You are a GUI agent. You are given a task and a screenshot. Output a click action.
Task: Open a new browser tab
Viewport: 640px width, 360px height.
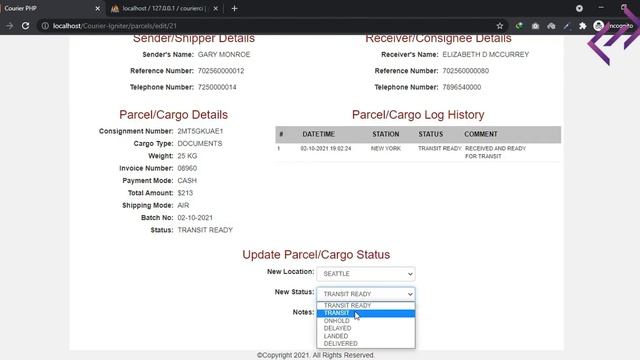[234, 8]
